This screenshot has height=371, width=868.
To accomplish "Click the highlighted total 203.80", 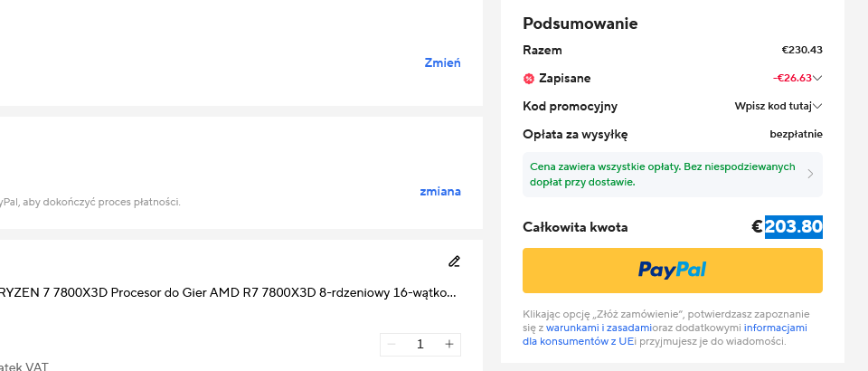I will pyautogui.click(x=794, y=226).
